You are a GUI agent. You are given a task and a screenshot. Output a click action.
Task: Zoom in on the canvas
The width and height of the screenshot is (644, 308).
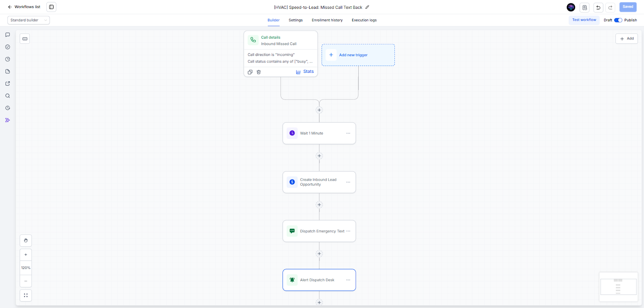tap(26, 254)
